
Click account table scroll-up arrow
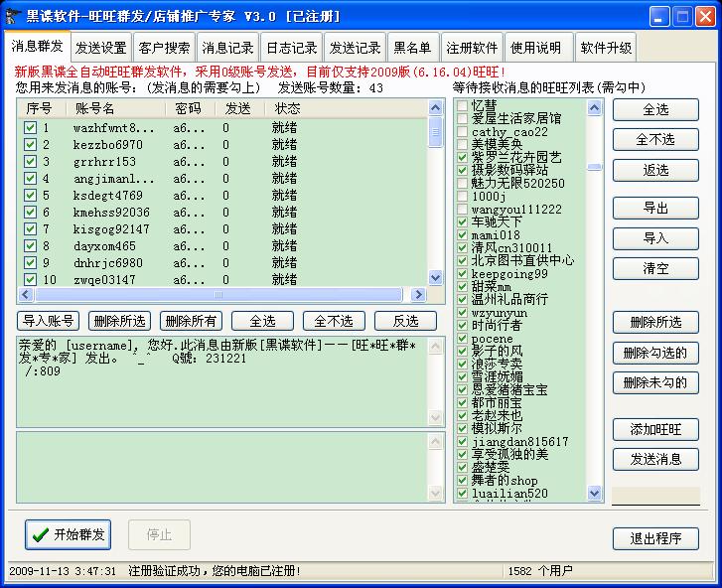435,108
